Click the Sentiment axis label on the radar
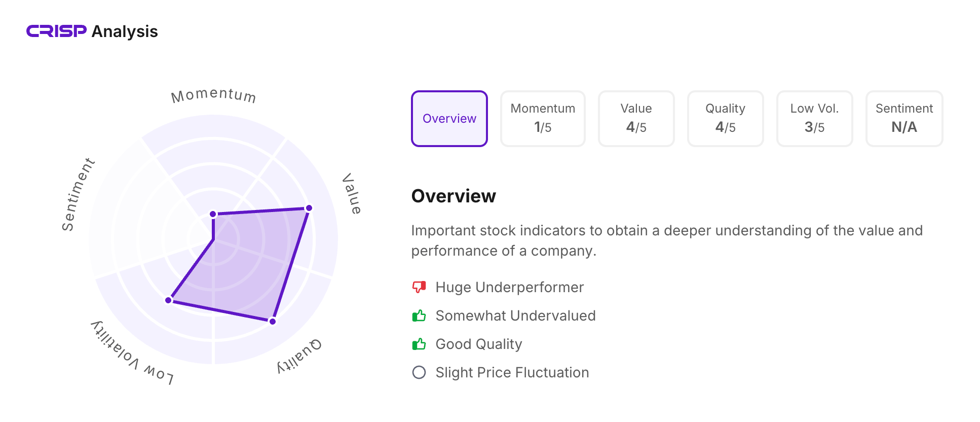The image size is (980, 422). pyautogui.click(x=78, y=194)
